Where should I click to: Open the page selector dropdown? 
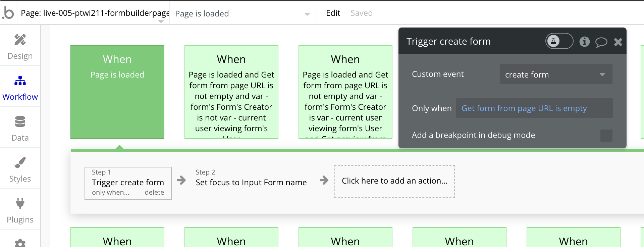[x=161, y=21]
